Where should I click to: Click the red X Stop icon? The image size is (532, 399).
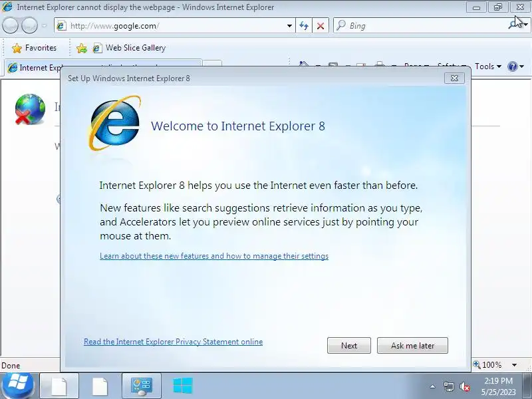[x=321, y=26]
